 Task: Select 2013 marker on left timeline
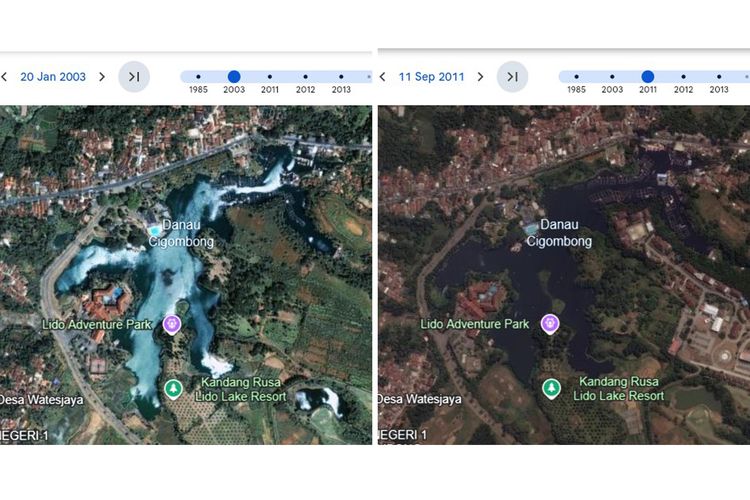click(x=341, y=77)
